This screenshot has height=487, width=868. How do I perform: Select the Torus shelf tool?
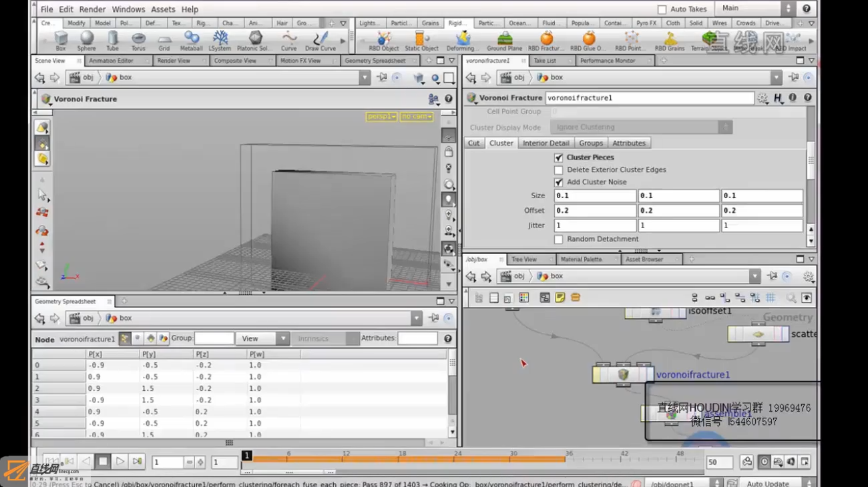[x=138, y=40]
